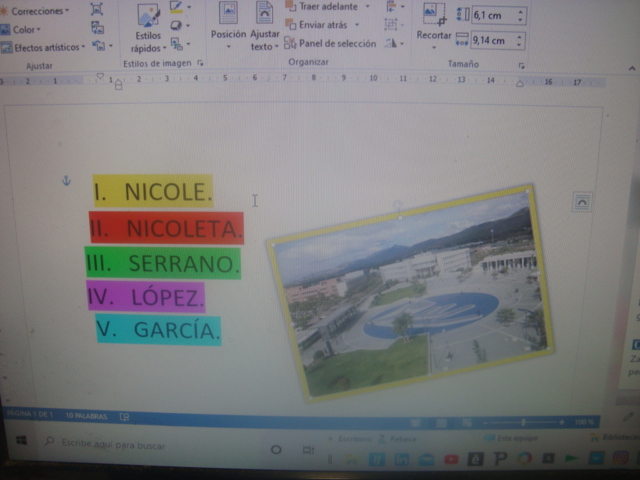Image resolution: width=640 pixels, height=480 pixels.
Task: Click the 10 PALABRAS word count
Action: [x=86, y=416]
